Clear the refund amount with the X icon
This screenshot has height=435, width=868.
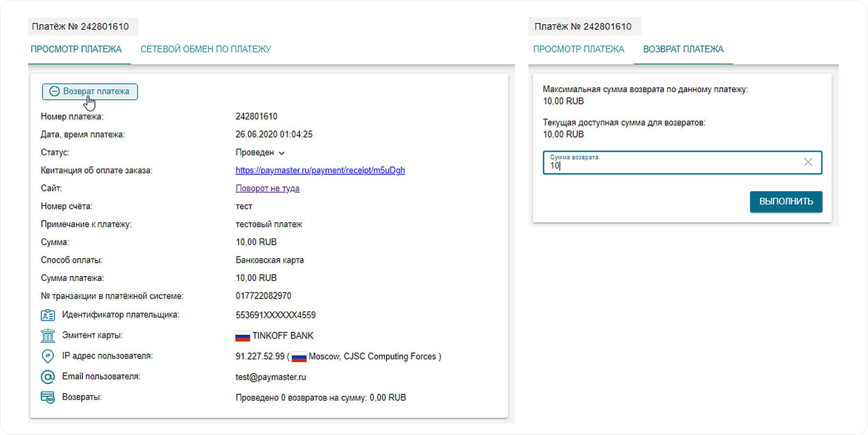pos(807,162)
